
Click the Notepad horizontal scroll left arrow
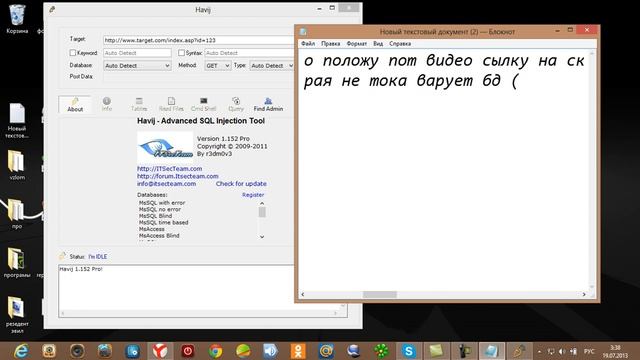(x=303, y=295)
